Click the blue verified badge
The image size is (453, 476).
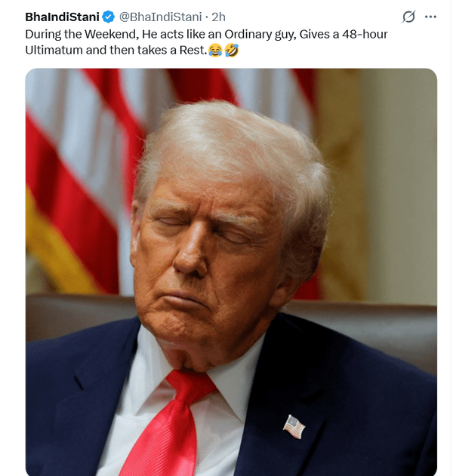(x=108, y=17)
